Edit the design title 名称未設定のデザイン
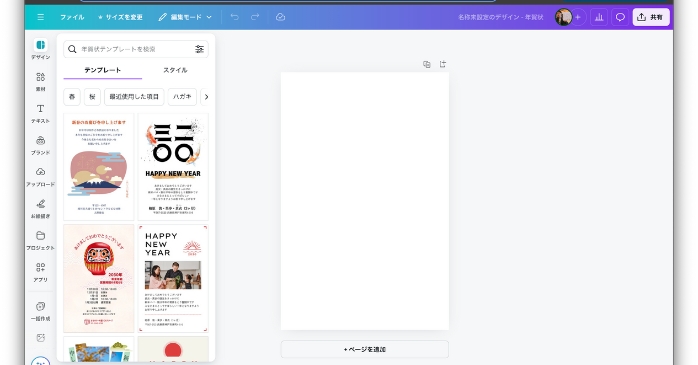The image size is (698, 365). (501, 17)
